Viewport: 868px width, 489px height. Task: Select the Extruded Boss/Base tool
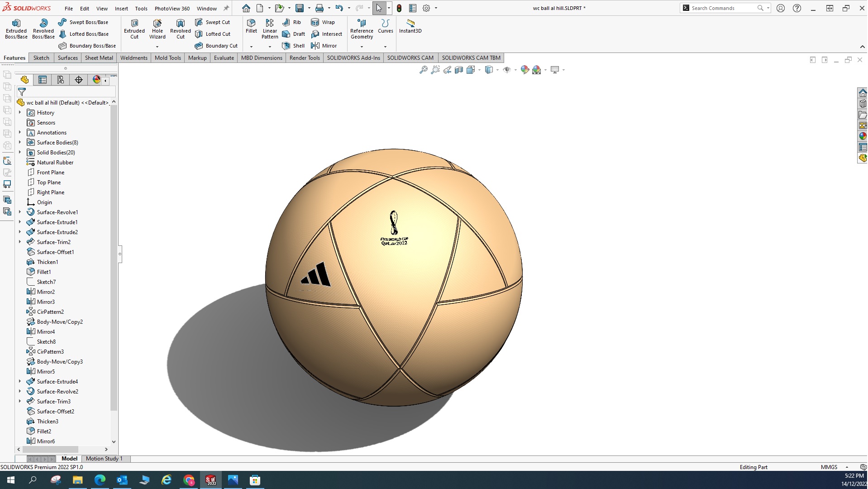[16, 29]
